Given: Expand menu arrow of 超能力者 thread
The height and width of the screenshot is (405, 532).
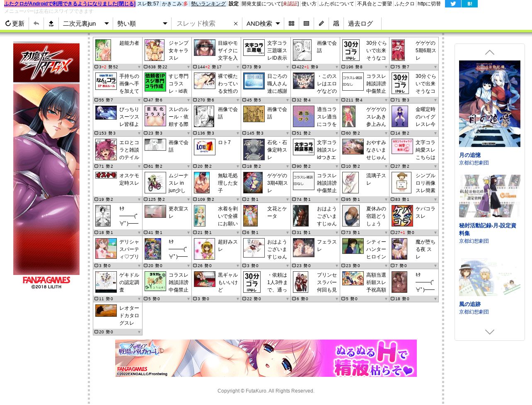Looking at the screenshot, I should (x=139, y=67).
